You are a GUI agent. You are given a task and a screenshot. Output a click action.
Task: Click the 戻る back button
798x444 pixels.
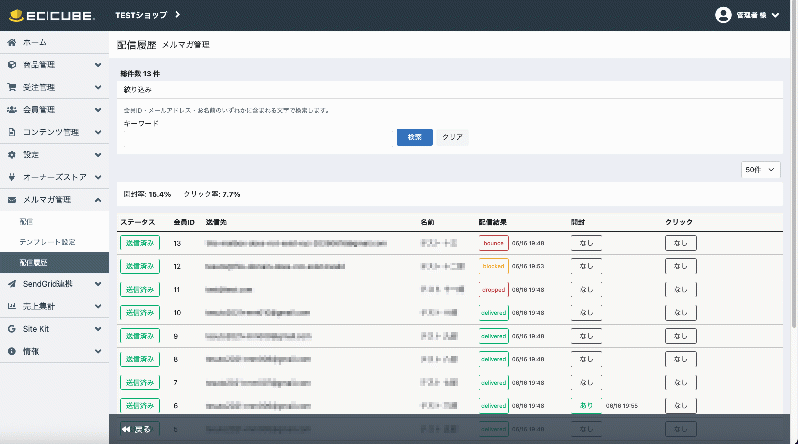(x=136, y=429)
